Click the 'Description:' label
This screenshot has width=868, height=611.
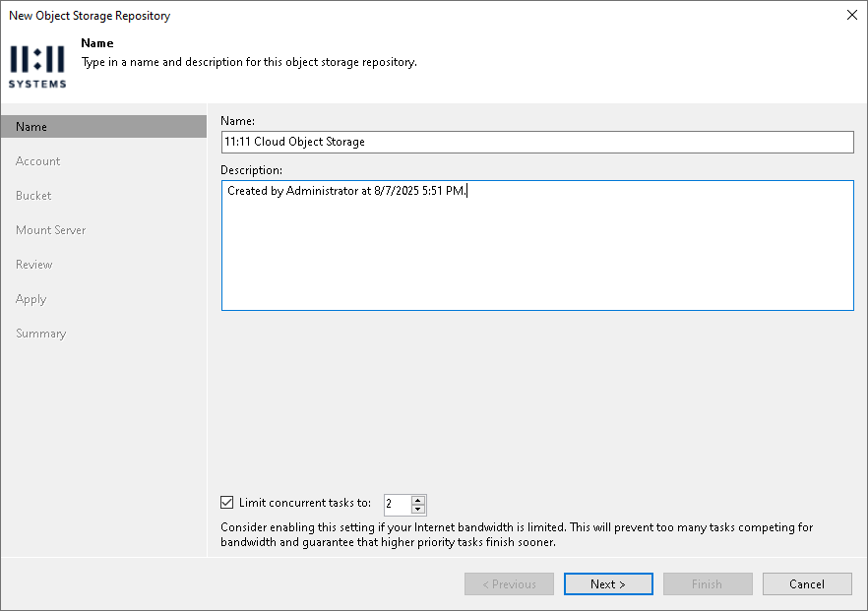tap(251, 170)
